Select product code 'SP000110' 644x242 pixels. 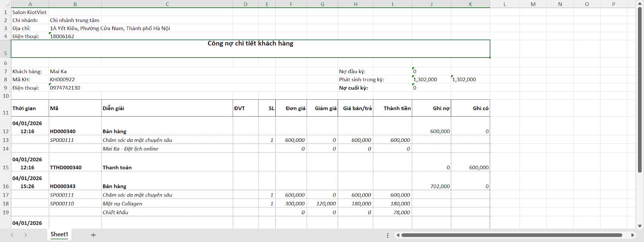pyautogui.click(x=75, y=203)
